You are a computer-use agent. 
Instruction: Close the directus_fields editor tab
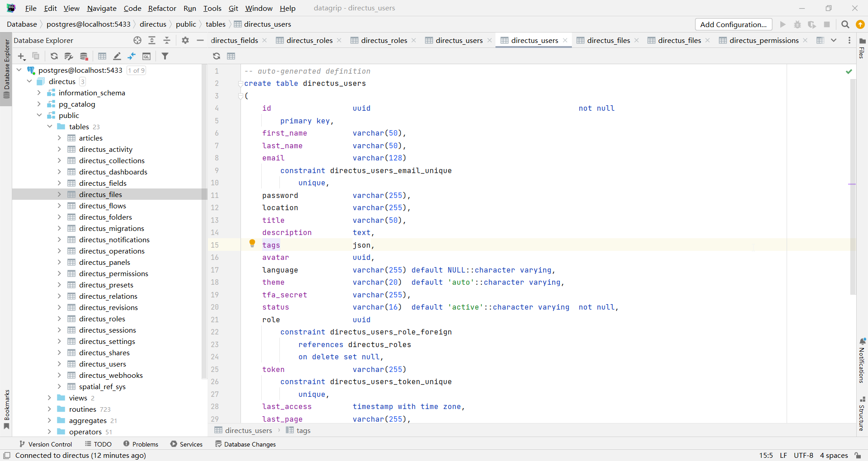(264, 40)
